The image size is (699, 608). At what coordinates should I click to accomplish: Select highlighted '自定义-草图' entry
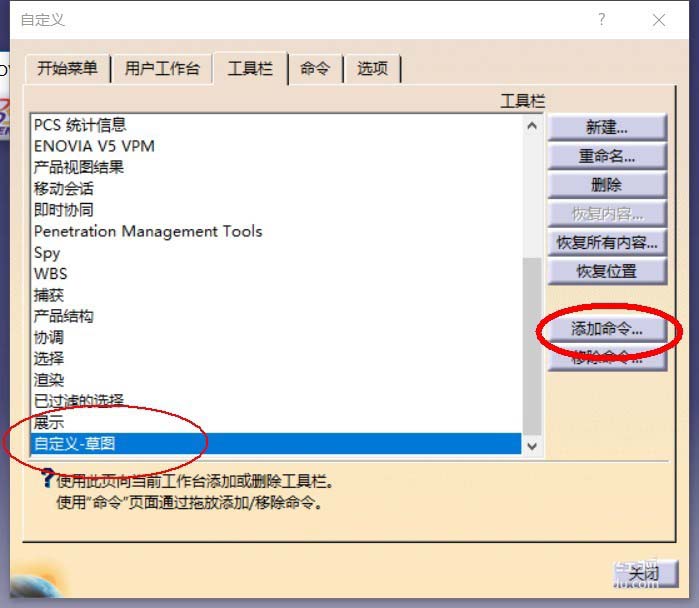pos(276,444)
